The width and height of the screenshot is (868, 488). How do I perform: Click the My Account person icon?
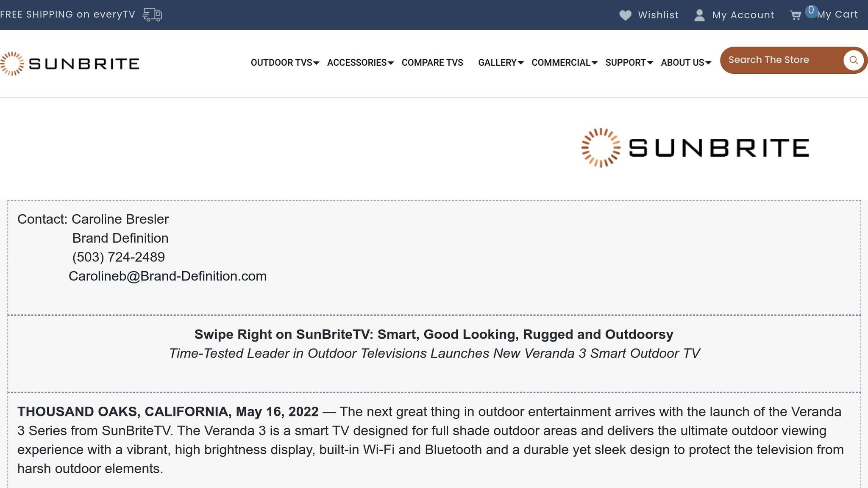click(700, 15)
